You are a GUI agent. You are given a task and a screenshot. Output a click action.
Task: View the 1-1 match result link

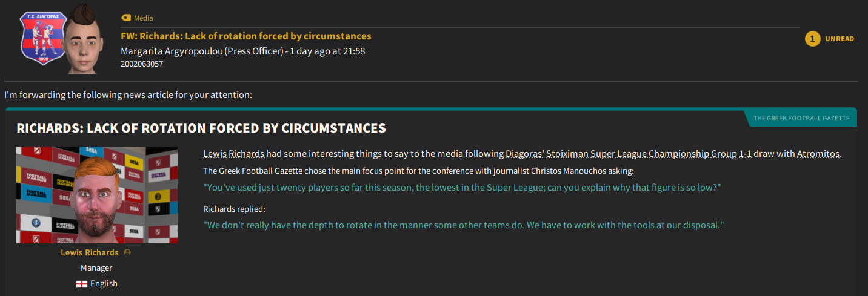pos(746,154)
